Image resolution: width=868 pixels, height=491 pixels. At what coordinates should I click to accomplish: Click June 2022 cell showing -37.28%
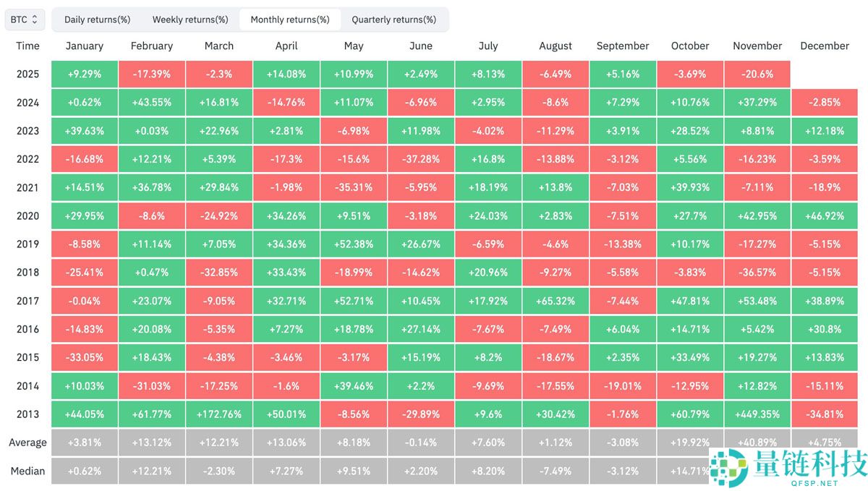click(421, 159)
